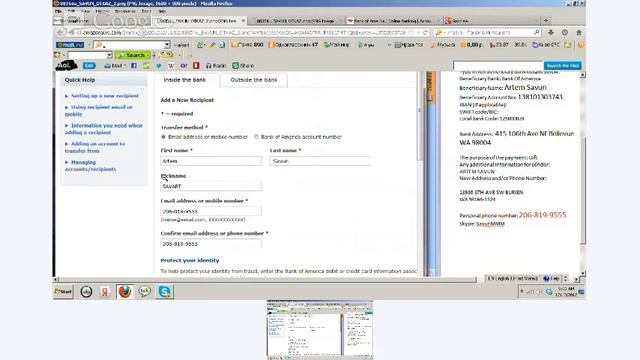640x360 pixels.
Task: Click the red phone number 206-819-9555
Action: pyautogui.click(x=542, y=215)
